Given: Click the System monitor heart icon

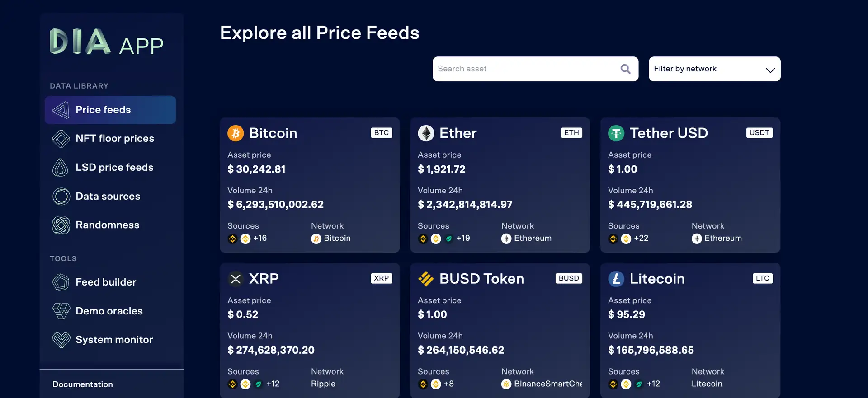Looking at the screenshot, I should click(x=61, y=340).
